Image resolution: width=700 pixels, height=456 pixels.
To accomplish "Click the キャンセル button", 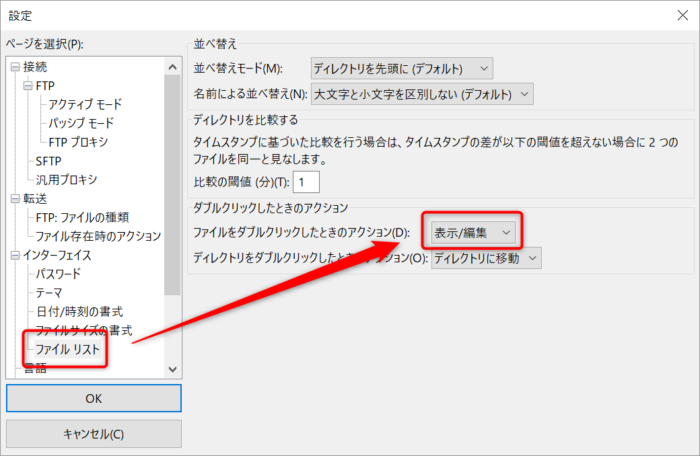I will pos(94,434).
